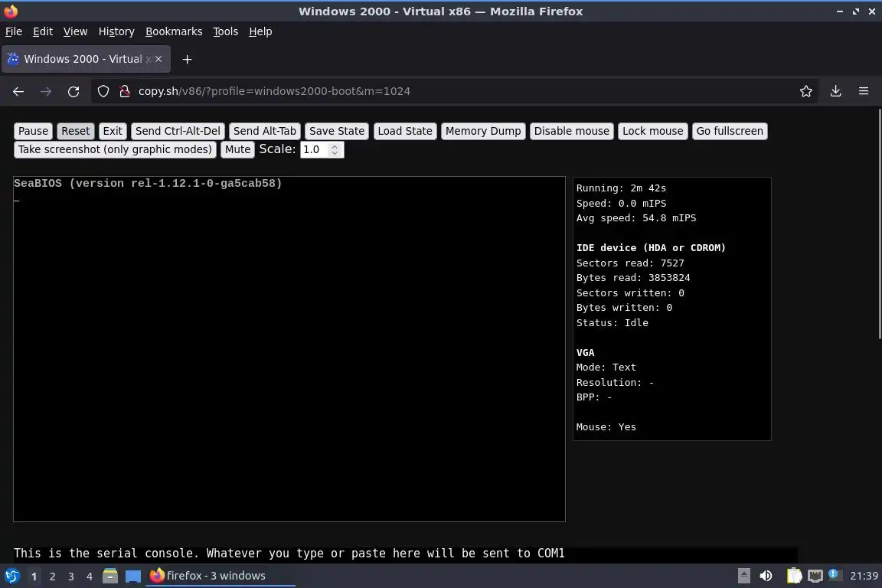Mute the emulator sound
Screen dimensions: 882x588
click(237, 149)
